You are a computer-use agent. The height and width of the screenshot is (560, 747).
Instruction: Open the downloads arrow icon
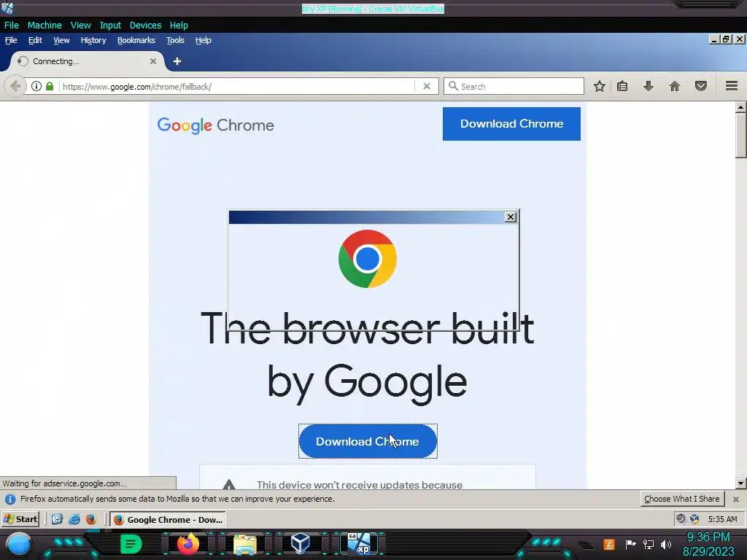[x=649, y=86]
